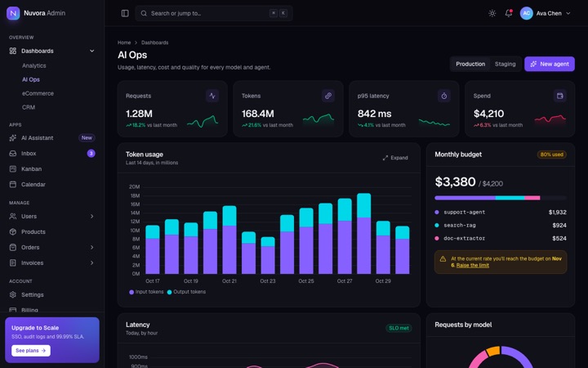Screen dimensions: 588x368
Task: Click the Dashboards breadcrumb link
Action: [155, 43]
